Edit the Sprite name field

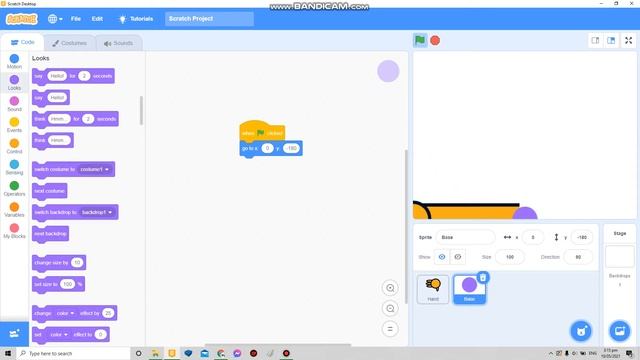click(x=465, y=237)
